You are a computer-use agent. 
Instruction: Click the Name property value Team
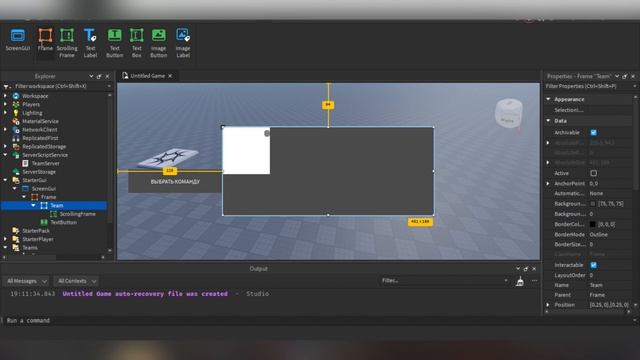point(596,285)
